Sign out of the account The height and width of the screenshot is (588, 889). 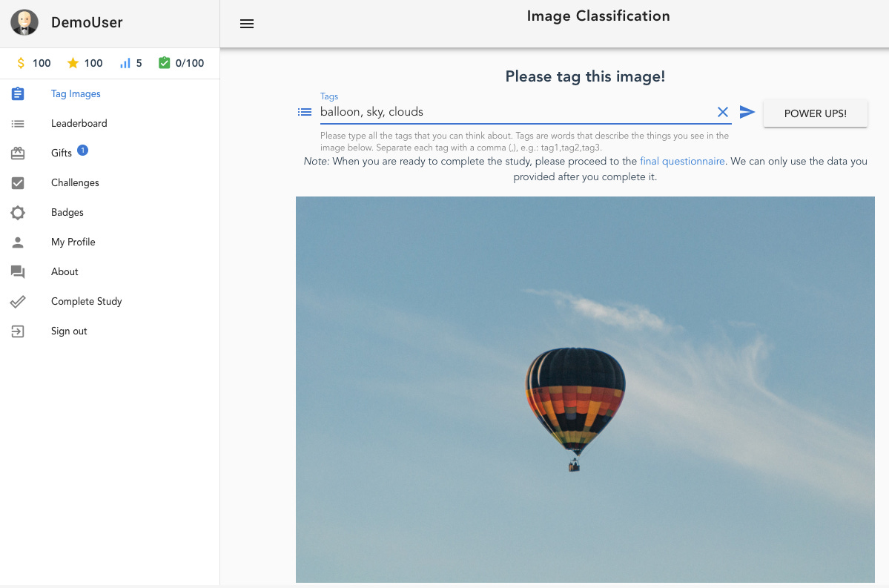click(x=69, y=331)
